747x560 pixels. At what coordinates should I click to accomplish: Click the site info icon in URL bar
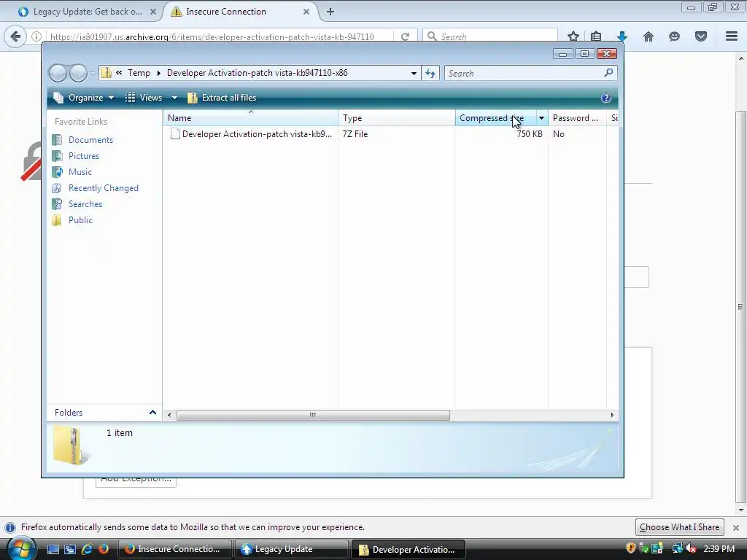[36, 36]
